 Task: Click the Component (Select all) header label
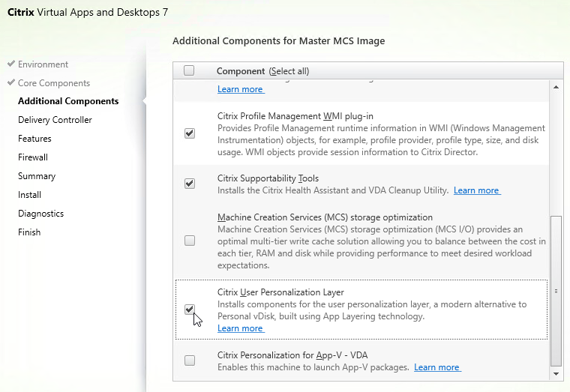click(x=262, y=71)
